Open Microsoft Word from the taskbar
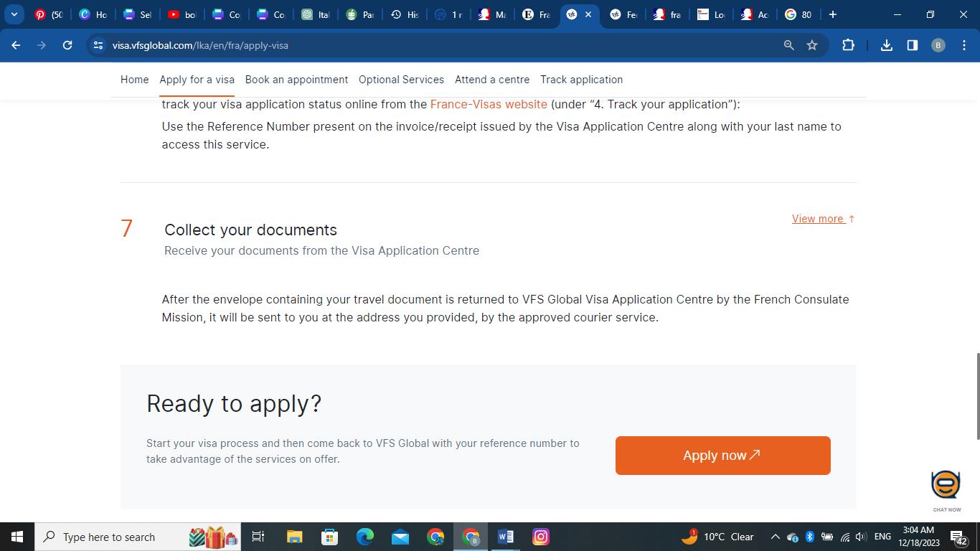 pyautogui.click(x=505, y=537)
